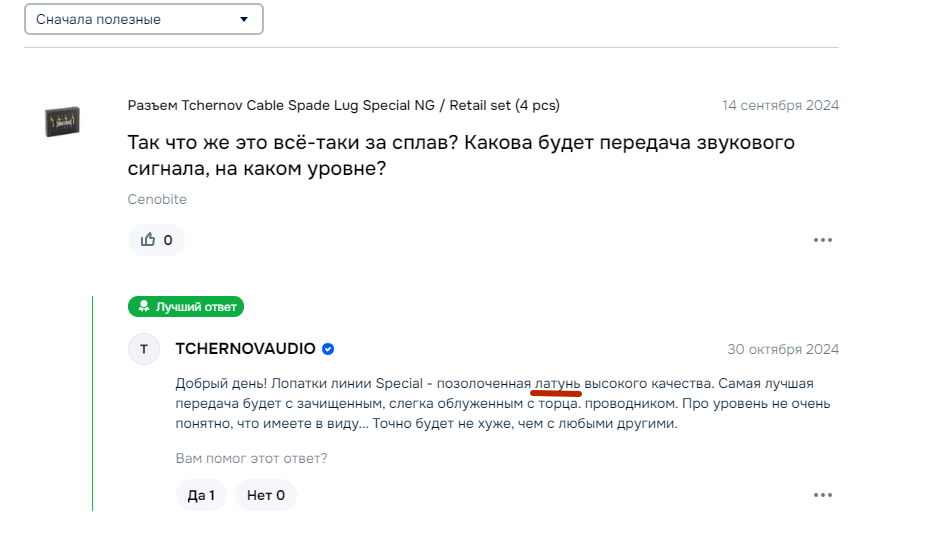Open three-dots menu for Cenobite's question
The width and height of the screenshot is (951, 549).
(823, 240)
